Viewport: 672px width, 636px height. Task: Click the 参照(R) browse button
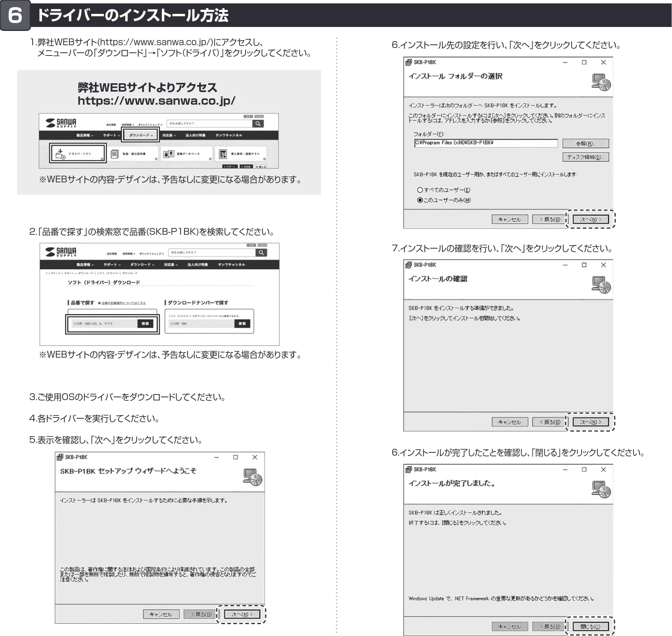pyautogui.click(x=586, y=144)
